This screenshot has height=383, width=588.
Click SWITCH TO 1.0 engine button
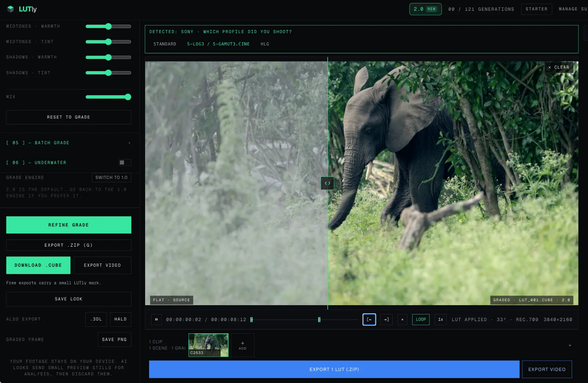(x=111, y=178)
